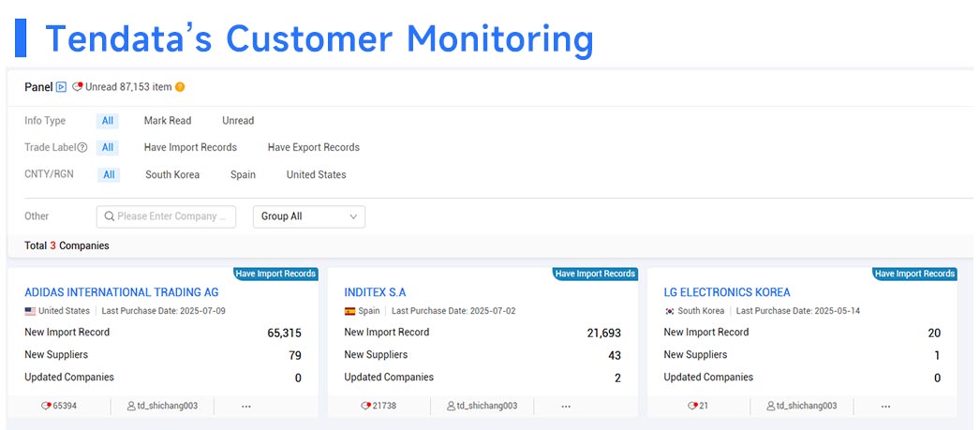Open ADIDAS INTERNATIONAL TRADING AG company link

point(122,292)
